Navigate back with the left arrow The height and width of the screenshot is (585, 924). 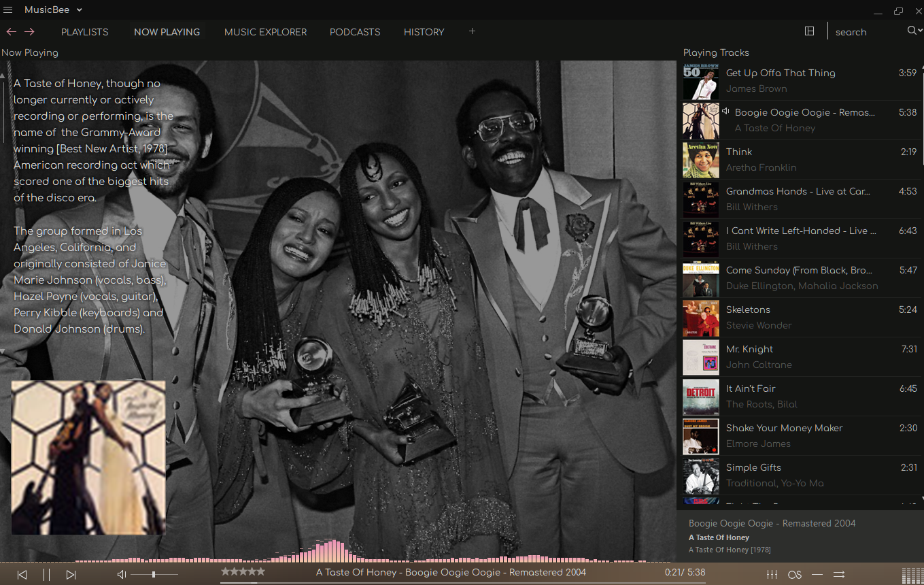pyautogui.click(x=11, y=31)
